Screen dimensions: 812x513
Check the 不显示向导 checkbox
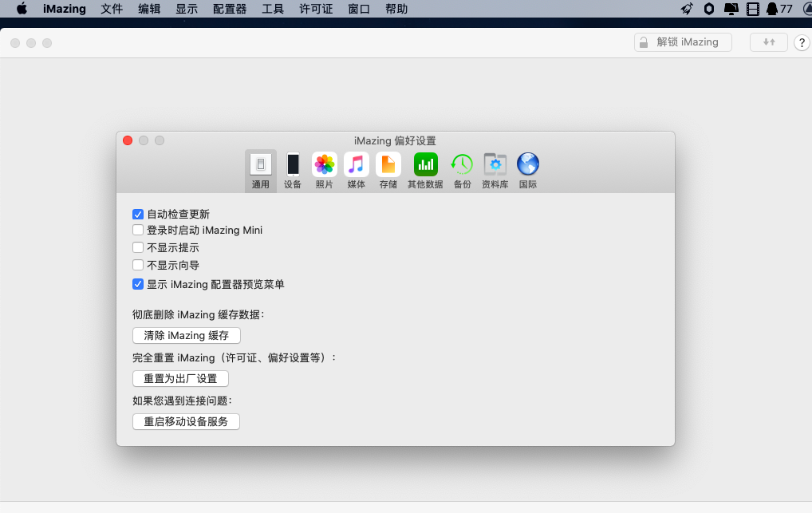point(138,265)
